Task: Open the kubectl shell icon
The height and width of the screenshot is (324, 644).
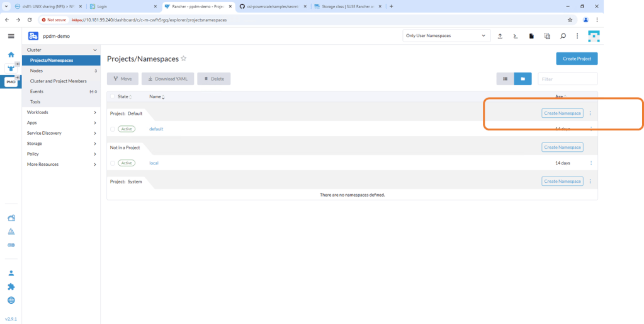Action: point(516,36)
